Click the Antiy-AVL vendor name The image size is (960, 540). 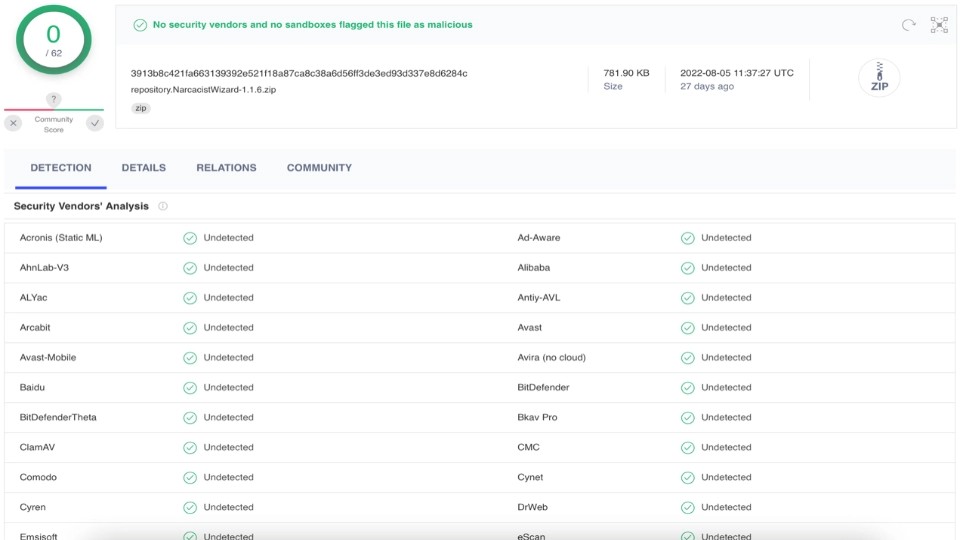click(539, 298)
